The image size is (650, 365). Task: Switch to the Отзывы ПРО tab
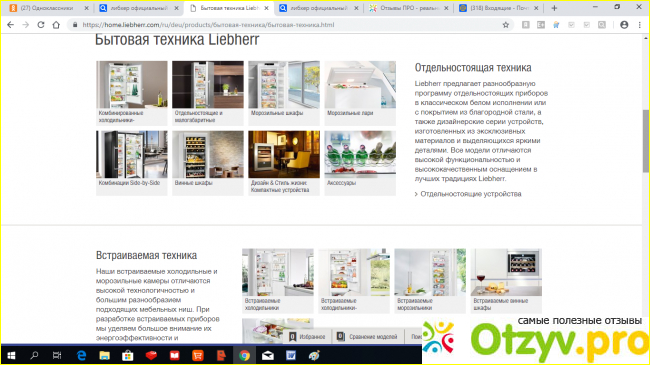click(408, 8)
